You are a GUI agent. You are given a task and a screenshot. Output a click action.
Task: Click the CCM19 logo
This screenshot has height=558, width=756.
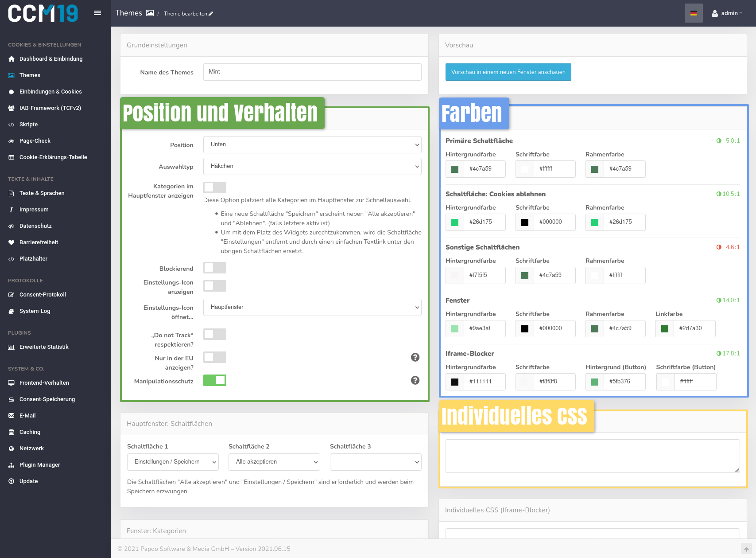43,13
